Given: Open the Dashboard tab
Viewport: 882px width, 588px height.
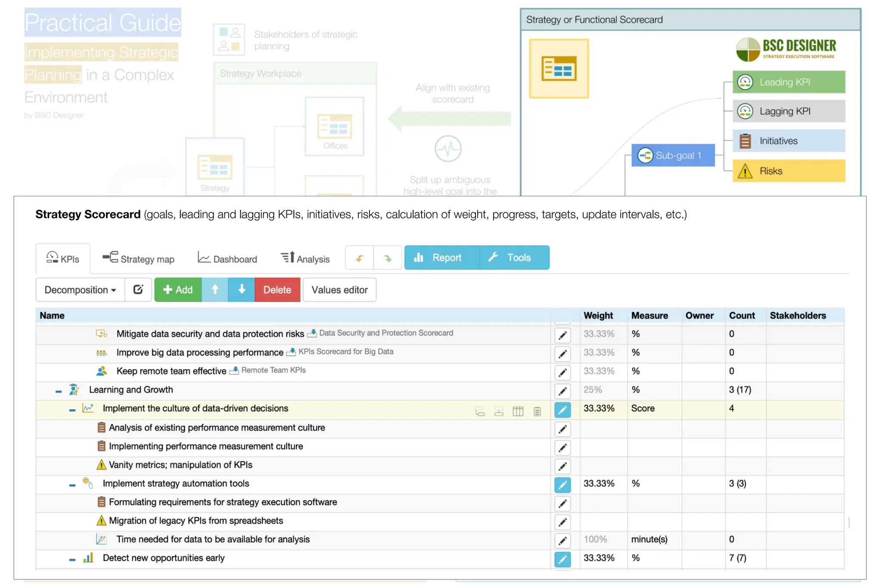Looking at the screenshot, I should click(227, 258).
